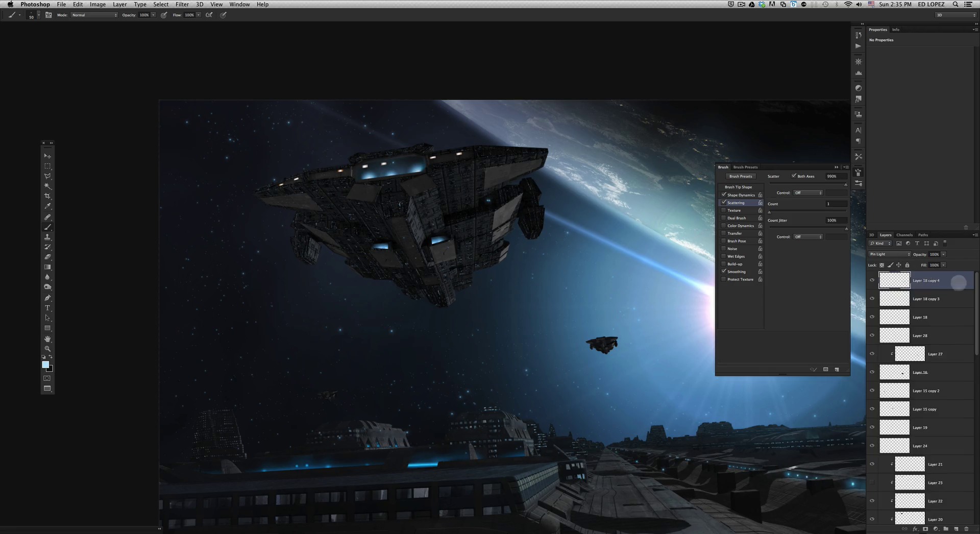
Task: Click Brush Presets button in Brush panel
Action: click(x=740, y=176)
